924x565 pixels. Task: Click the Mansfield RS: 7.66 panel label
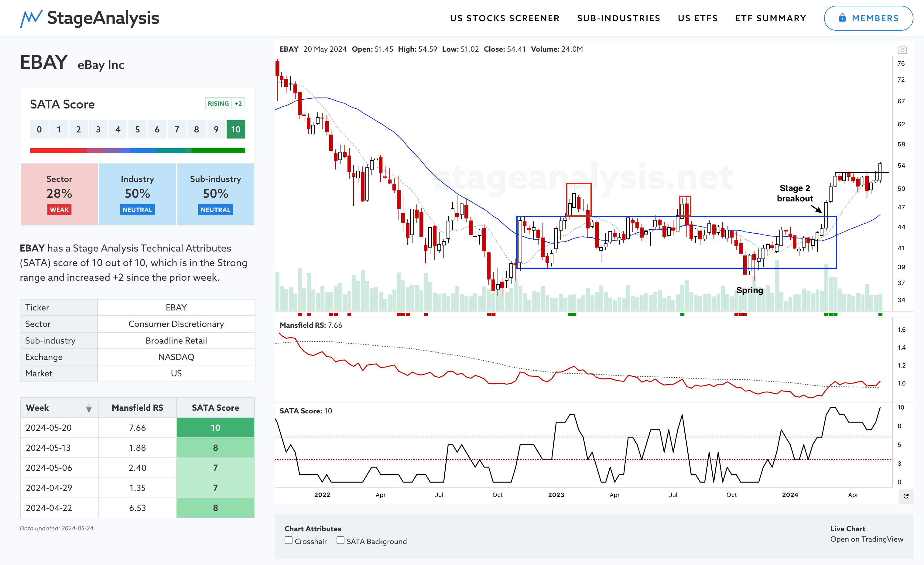pyautogui.click(x=311, y=325)
